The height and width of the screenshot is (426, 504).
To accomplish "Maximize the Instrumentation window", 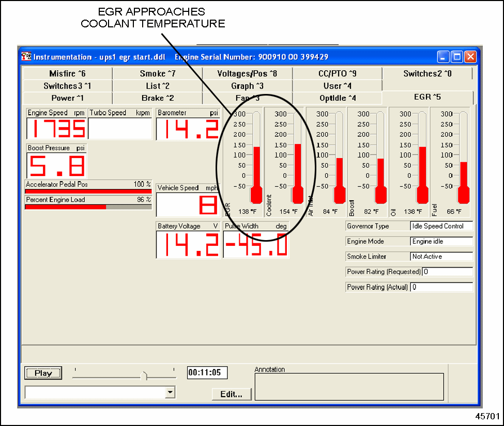I will point(456,57).
